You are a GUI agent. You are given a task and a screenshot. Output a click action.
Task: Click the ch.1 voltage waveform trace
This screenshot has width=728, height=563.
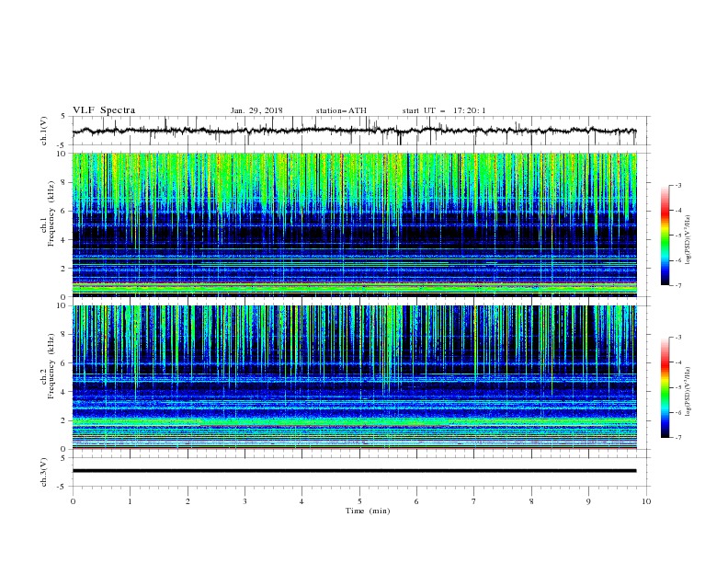pos(354,131)
